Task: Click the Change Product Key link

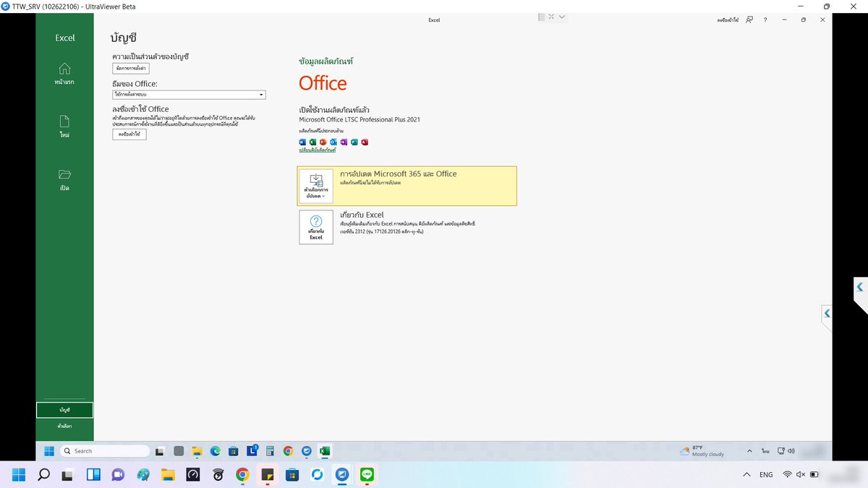Action: [318, 150]
